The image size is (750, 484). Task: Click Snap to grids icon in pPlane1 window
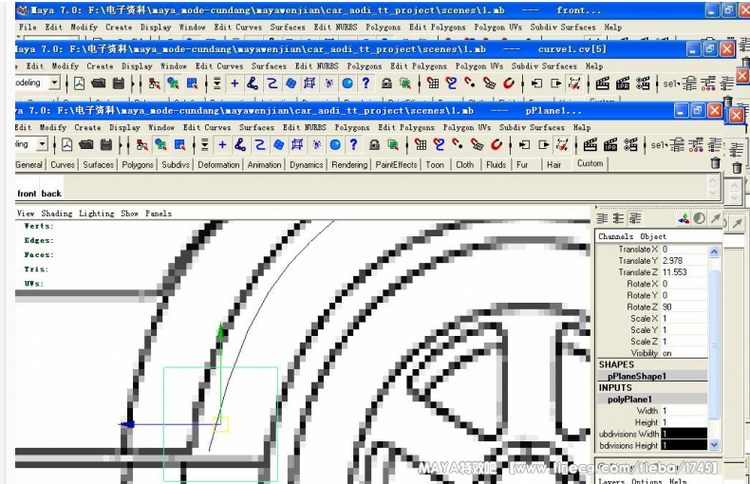[420, 144]
